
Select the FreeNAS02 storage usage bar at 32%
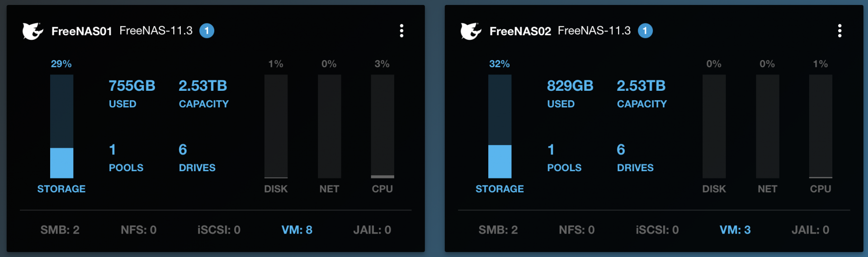click(x=500, y=126)
